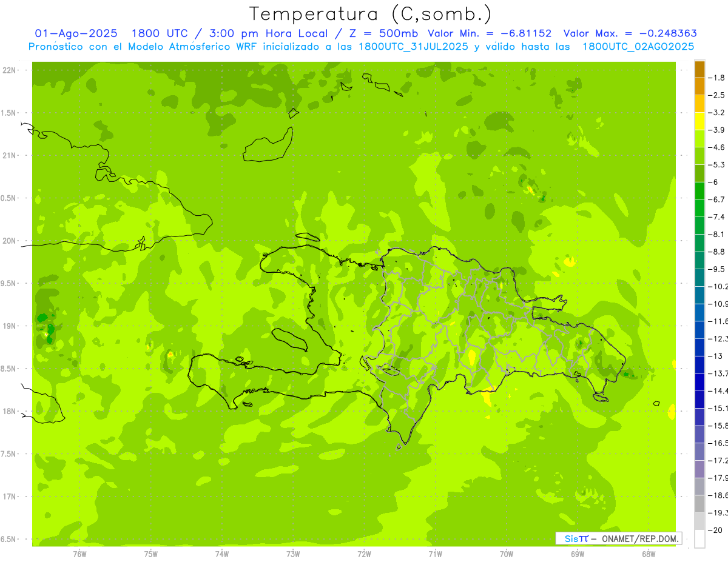Image resolution: width=728 pixels, height=562 pixels.
Task: Click the '73W' longitude label
Action: pos(293,554)
